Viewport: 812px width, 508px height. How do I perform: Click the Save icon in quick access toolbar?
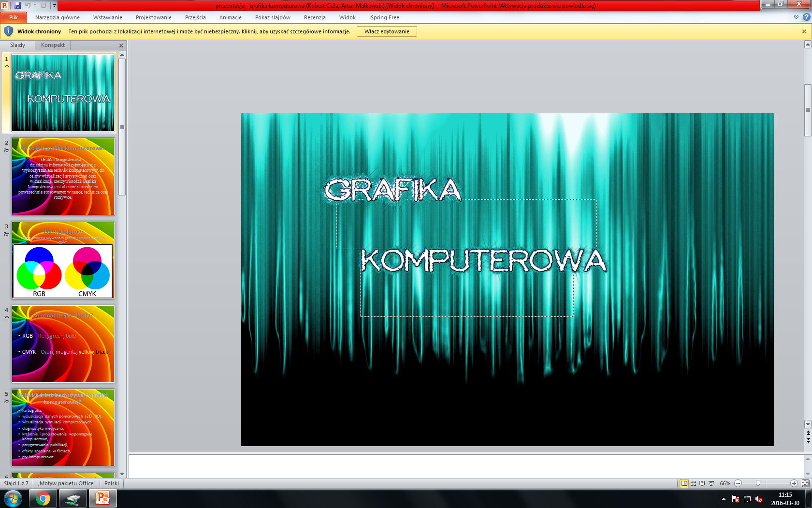click(x=17, y=5)
